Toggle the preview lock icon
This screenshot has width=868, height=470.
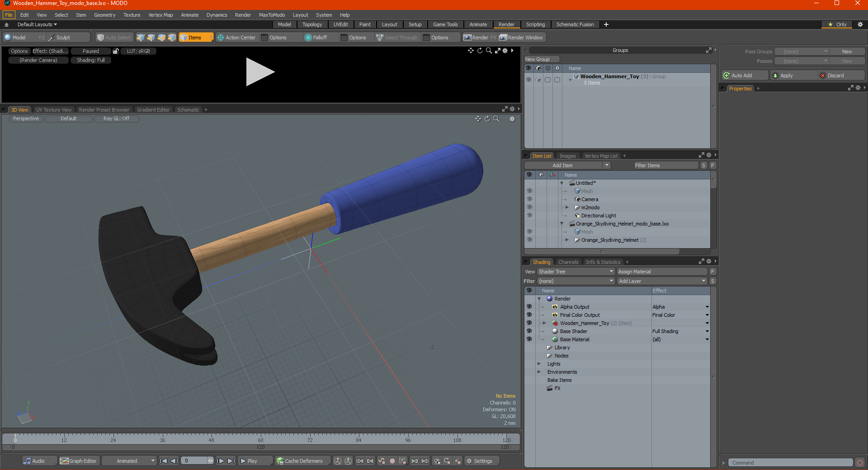click(116, 51)
